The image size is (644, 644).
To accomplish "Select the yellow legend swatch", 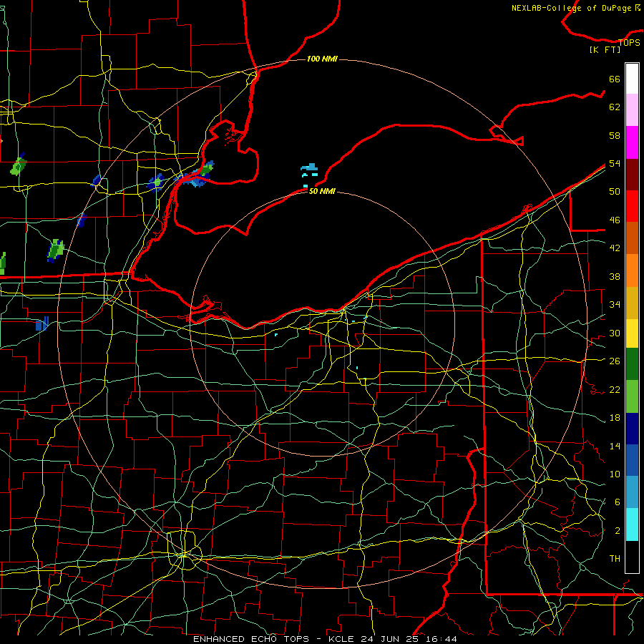I will tap(632, 333).
